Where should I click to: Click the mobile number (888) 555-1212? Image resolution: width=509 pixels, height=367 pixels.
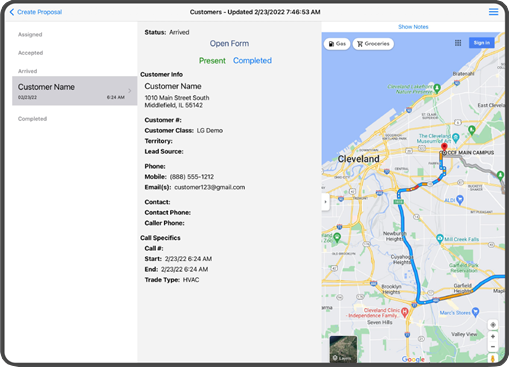tap(192, 177)
